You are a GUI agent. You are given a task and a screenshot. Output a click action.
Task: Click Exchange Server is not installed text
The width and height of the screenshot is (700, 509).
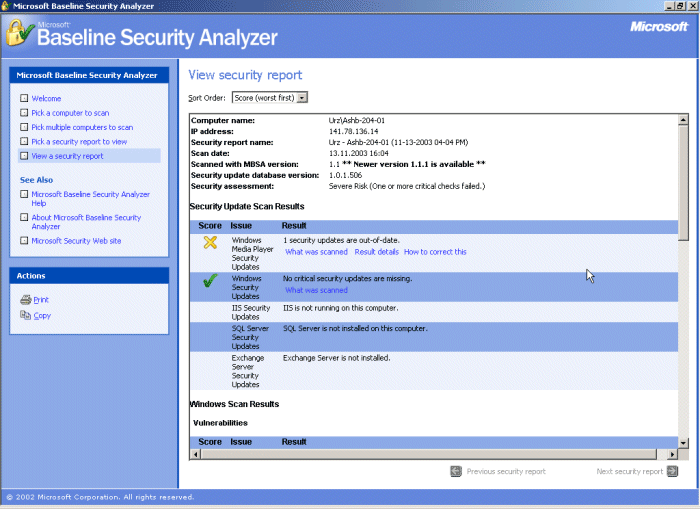point(336,358)
